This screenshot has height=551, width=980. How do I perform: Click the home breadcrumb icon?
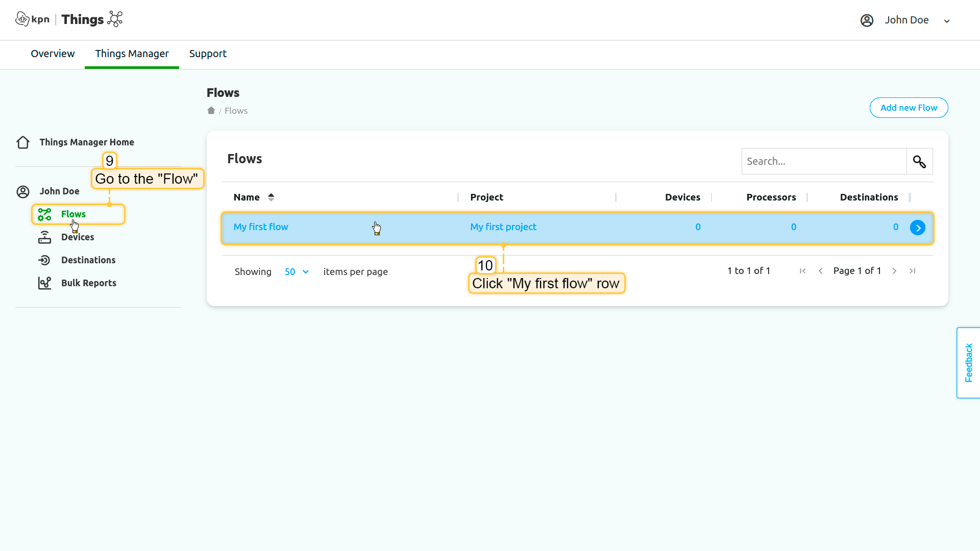pos(211,111)
